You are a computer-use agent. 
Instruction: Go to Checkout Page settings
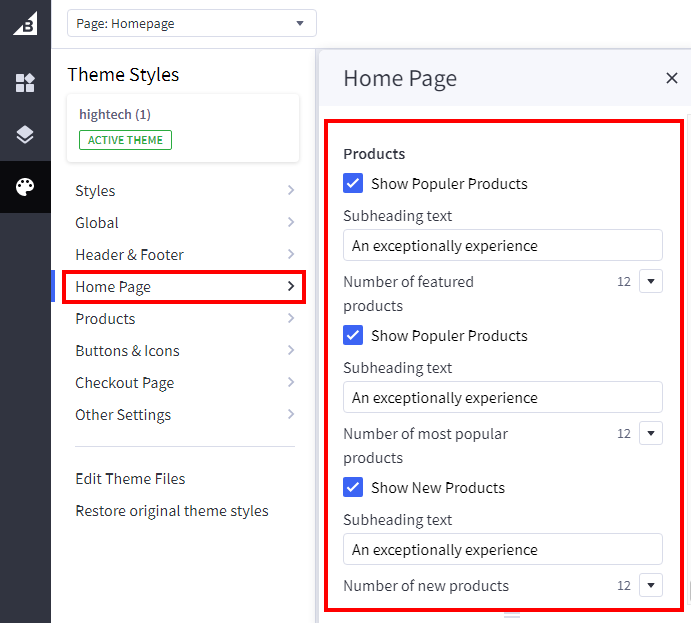[x=124, y=383]
